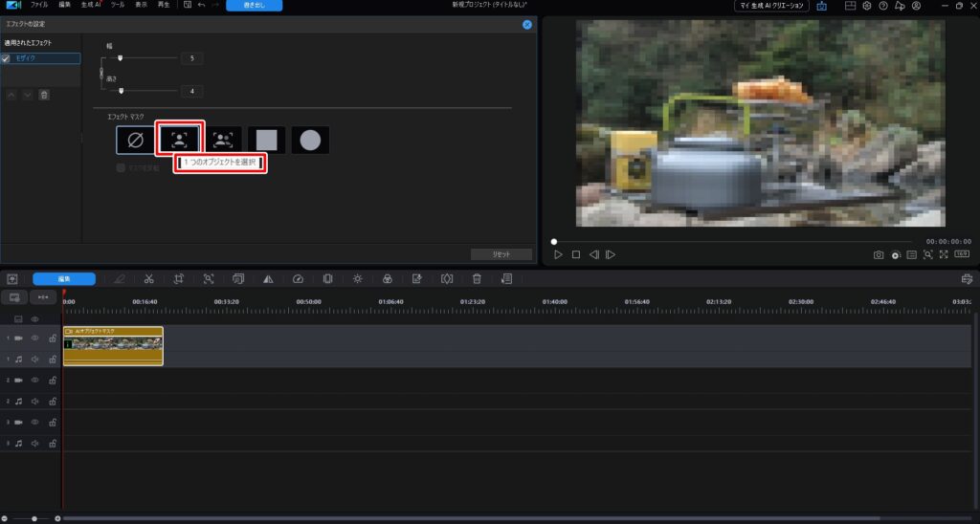980x524 pixels.
Task: Choose the multiple-objects effect mask icon
Action: 224,140
